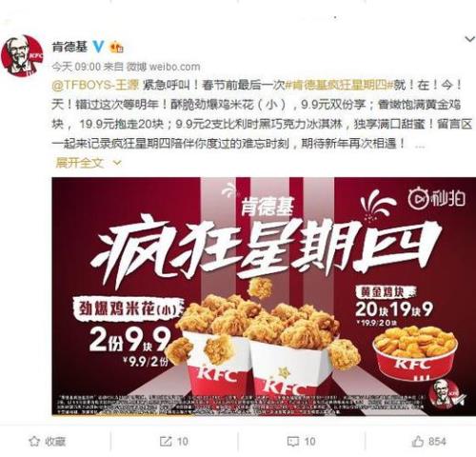Open 肯德基 account name link

click(69, 47)
